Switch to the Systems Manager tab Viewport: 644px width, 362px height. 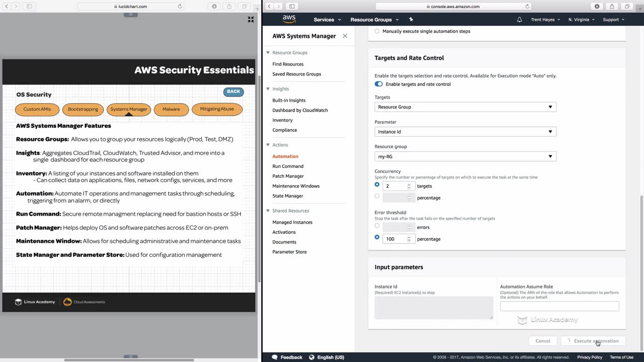click(x=129, y=109)
